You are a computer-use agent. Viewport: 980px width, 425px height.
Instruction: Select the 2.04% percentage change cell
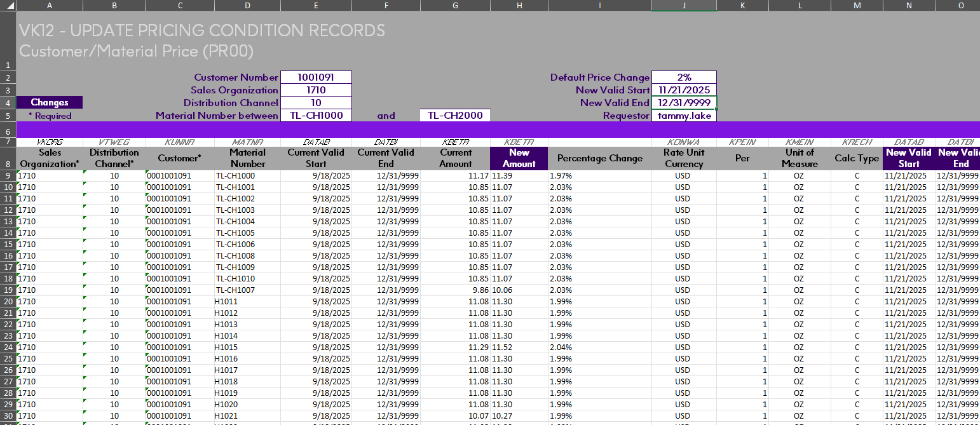click(599, 347)
